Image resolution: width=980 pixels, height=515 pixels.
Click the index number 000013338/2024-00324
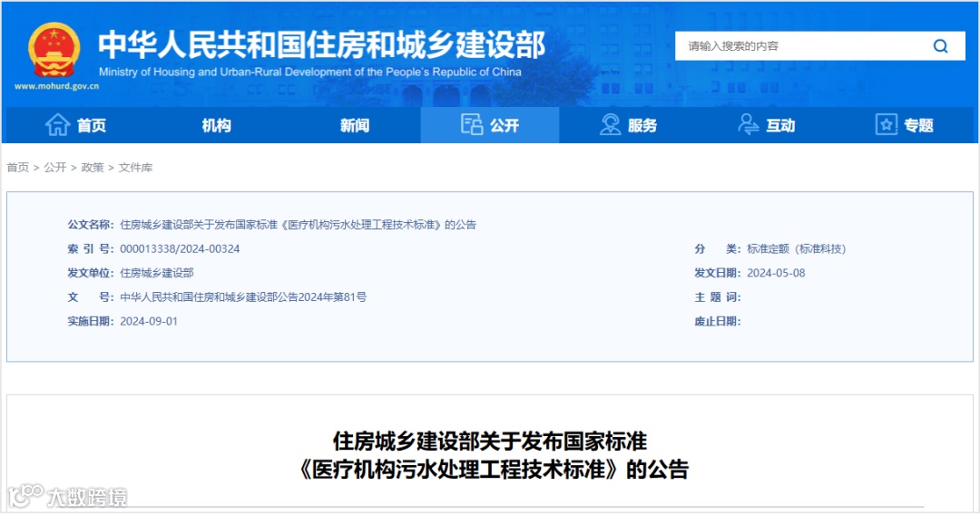coord(180,248)
